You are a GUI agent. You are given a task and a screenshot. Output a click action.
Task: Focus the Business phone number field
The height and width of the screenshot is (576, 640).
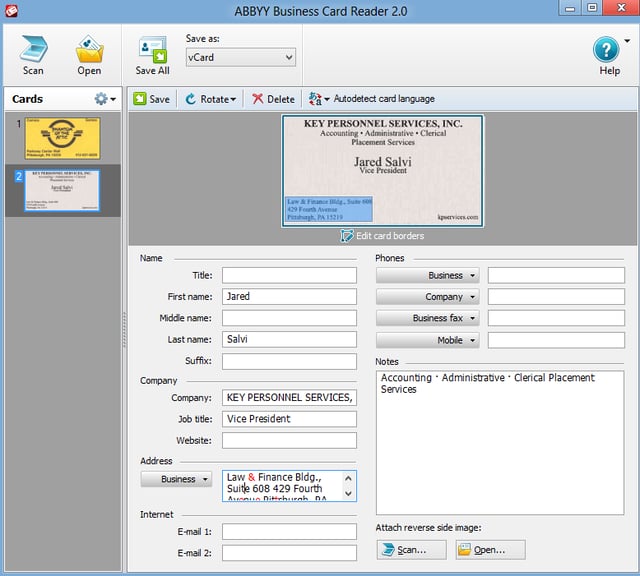pos(556,276)
